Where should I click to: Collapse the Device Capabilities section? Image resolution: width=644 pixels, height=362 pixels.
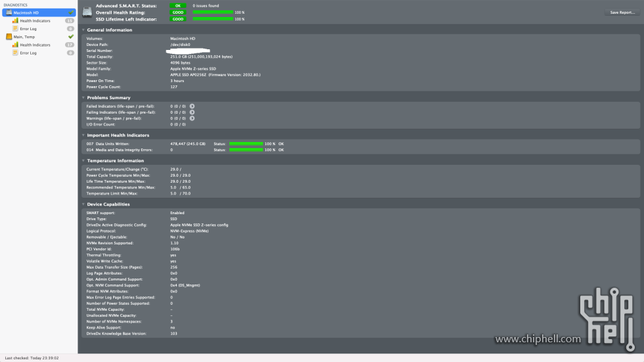pos(83,204)
